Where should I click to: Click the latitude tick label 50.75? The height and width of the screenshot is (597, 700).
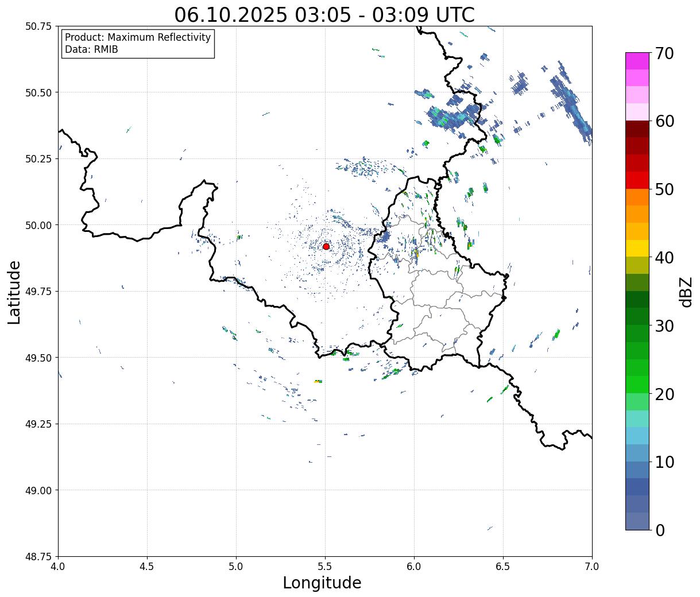tap(38, 26)
